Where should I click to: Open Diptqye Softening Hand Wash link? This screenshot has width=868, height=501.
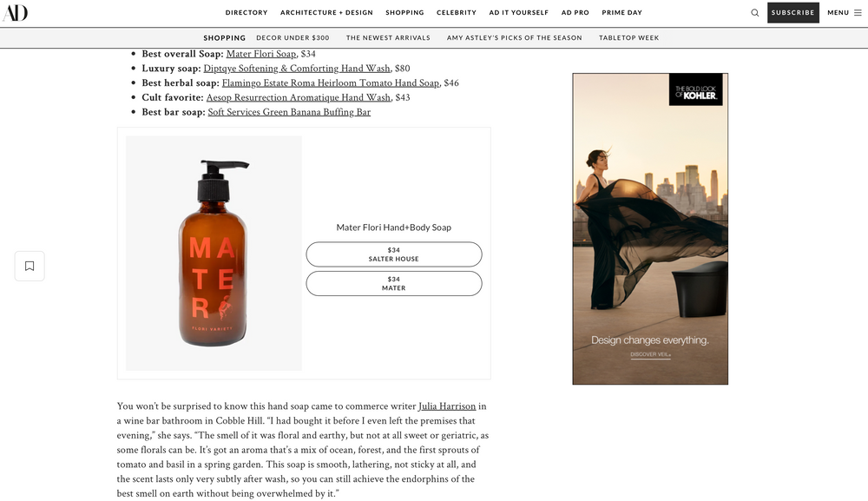[297, 68]
